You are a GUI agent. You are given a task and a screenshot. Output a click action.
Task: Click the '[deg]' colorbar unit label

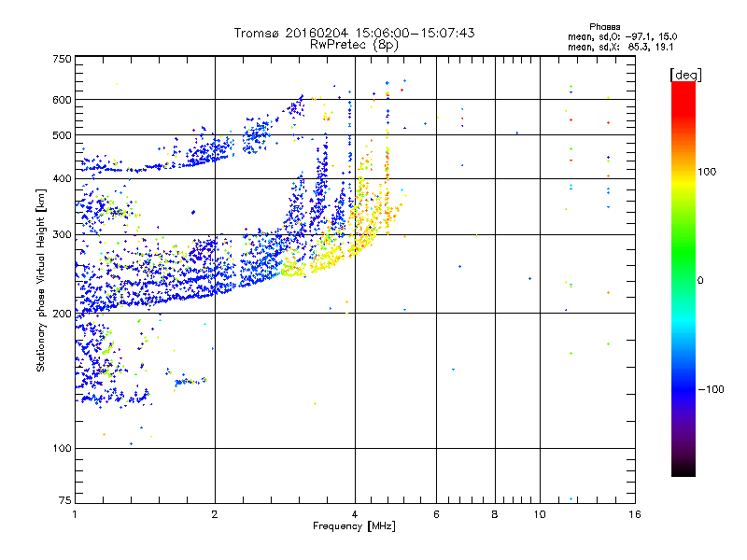click(685, 75)
